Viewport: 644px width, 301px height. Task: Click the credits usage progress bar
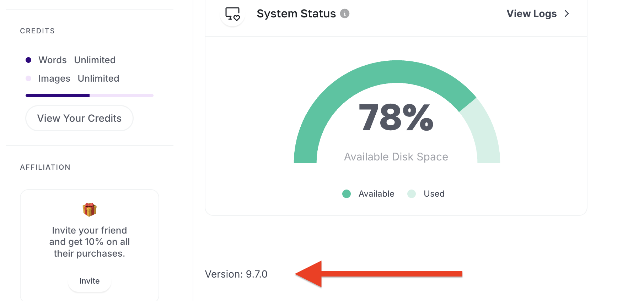pos(90,95)
